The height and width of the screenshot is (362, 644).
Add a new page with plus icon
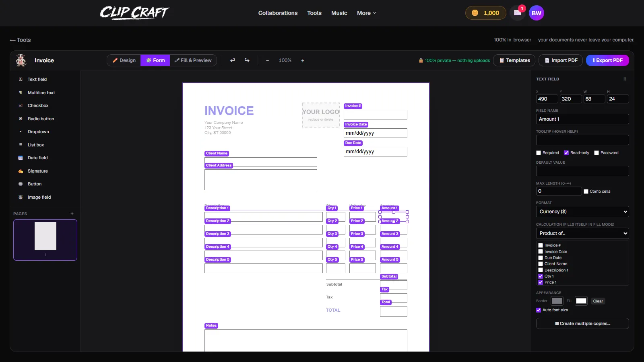pos(72,214)
